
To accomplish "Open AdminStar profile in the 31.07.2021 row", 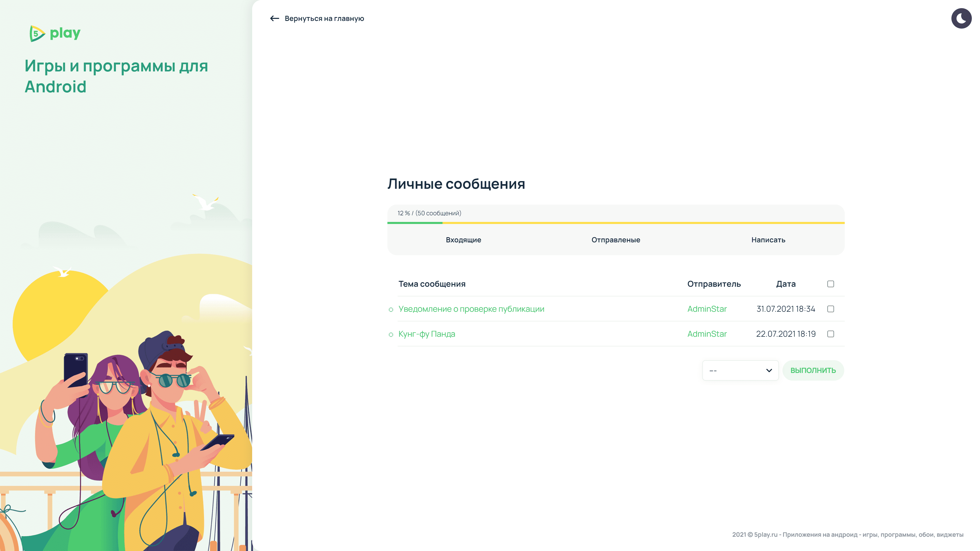I will tap(707, 309).
